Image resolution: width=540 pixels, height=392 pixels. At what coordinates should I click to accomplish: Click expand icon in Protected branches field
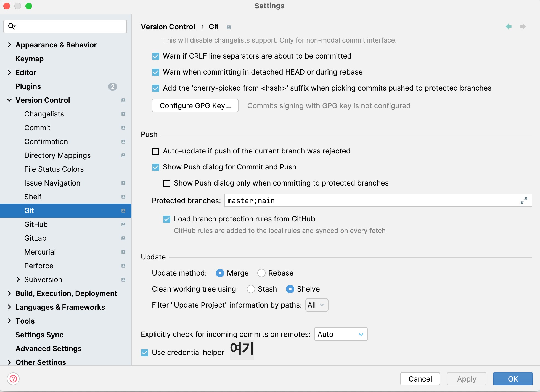524,200
